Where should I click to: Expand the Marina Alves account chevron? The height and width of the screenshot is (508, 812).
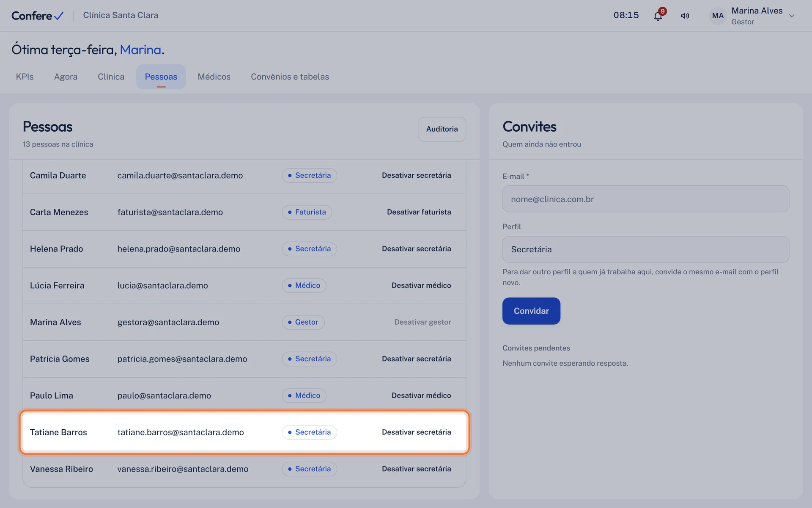click(x=792, y=16)
